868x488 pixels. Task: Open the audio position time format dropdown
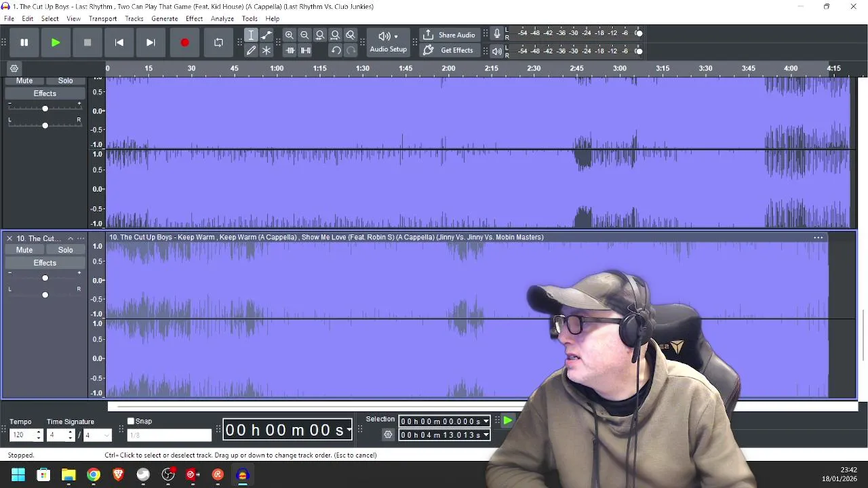[x=349, y=430]
